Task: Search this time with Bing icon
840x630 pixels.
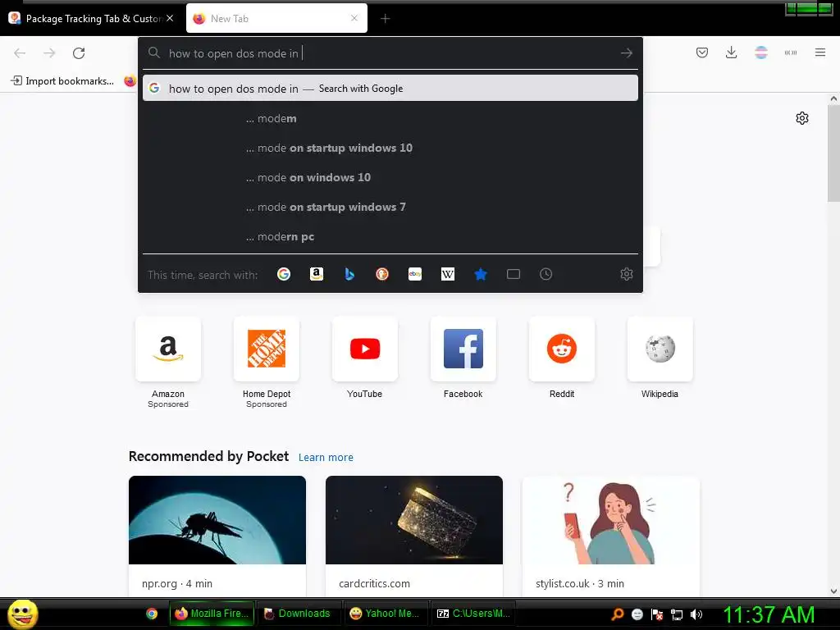Action: (349, 274)
